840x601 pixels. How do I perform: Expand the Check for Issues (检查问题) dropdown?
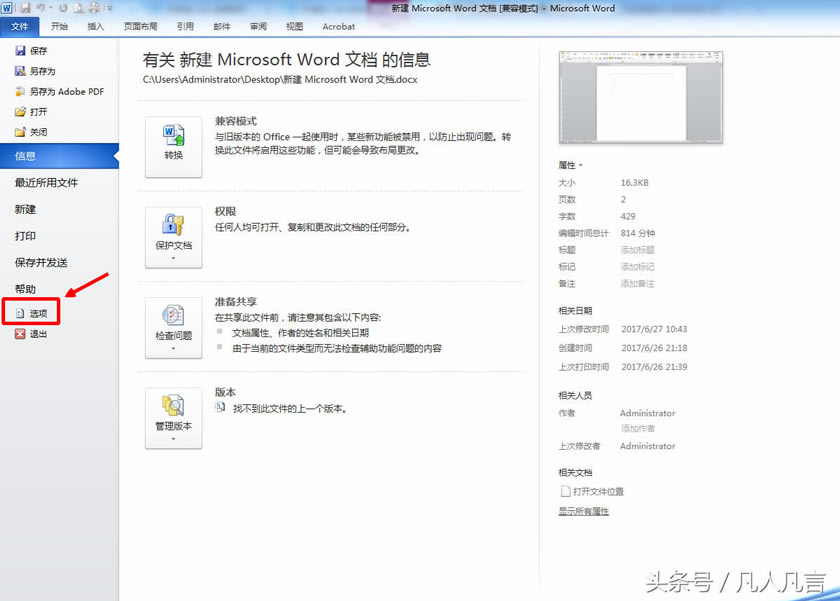point(174,328)
